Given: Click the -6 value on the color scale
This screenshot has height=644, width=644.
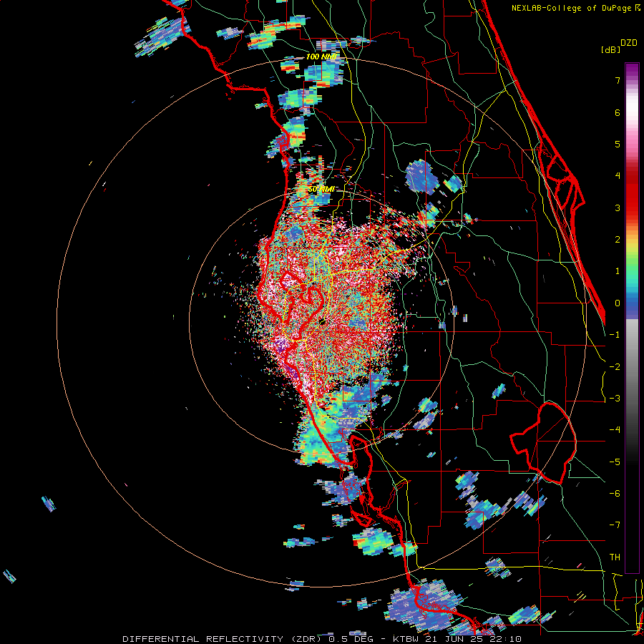Looking at the screenshot, I should [615, 494].
